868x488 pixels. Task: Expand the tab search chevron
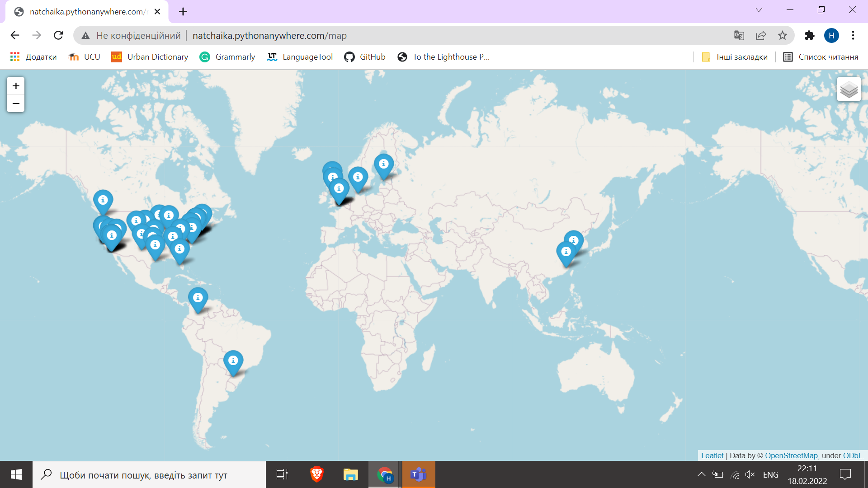pos(759,9)
